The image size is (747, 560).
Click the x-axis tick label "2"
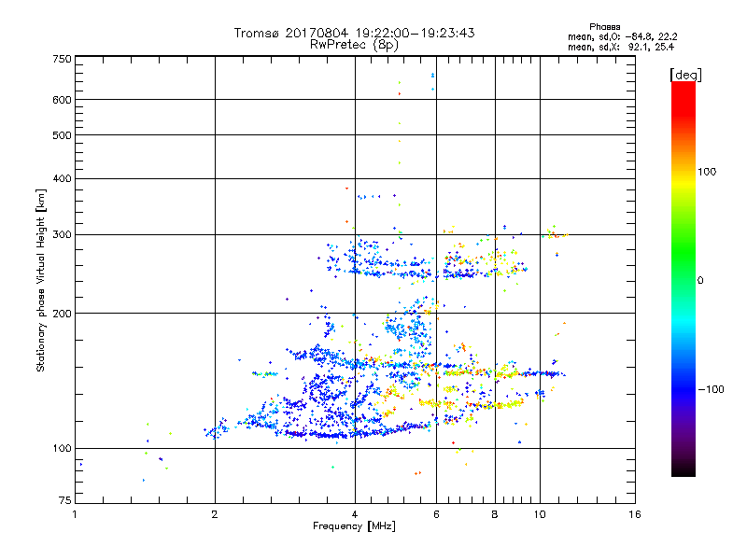click(215, 514)
